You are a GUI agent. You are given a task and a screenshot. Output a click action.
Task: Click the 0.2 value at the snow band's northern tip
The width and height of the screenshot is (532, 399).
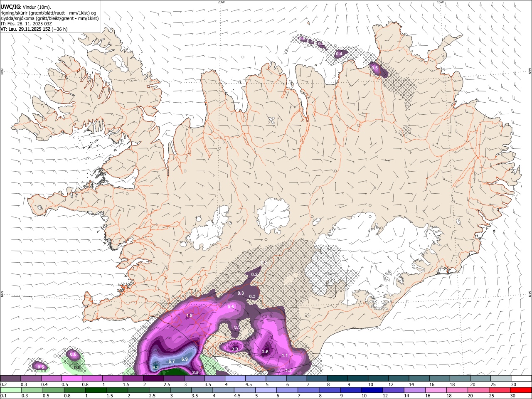coord(254,274)
